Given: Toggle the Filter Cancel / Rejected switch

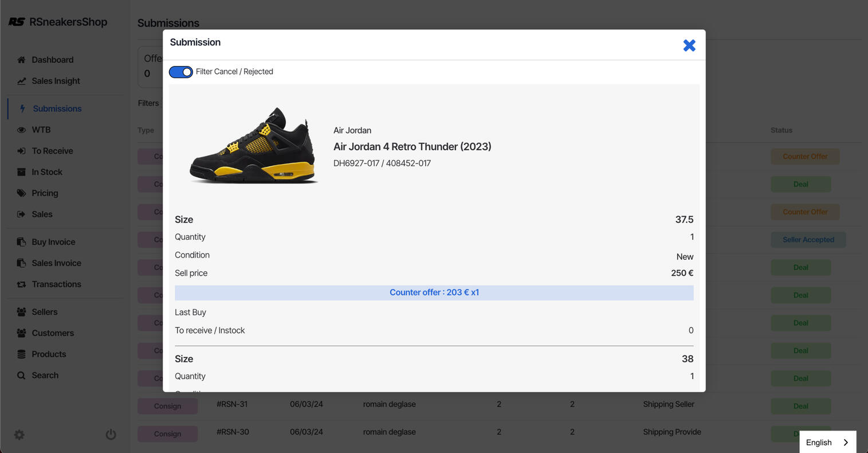Looking at the screenshot, I should pos(180,72).
